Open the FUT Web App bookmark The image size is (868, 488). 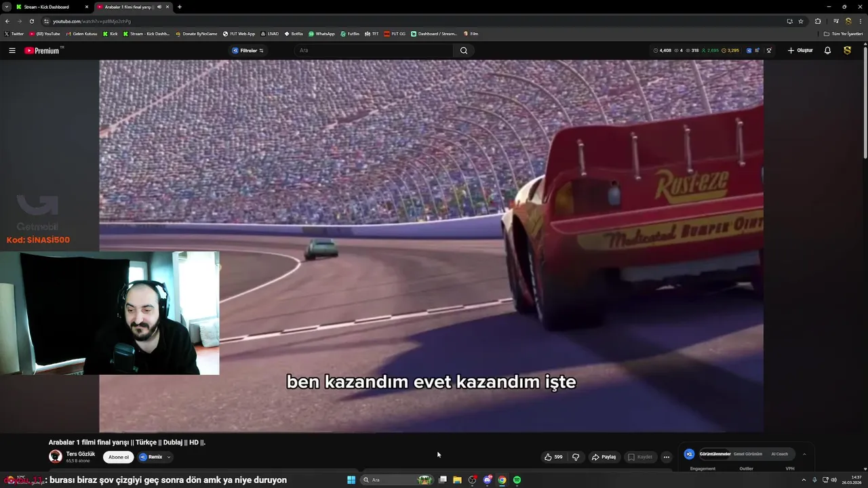pyautogui.click(x=239, y=33)
